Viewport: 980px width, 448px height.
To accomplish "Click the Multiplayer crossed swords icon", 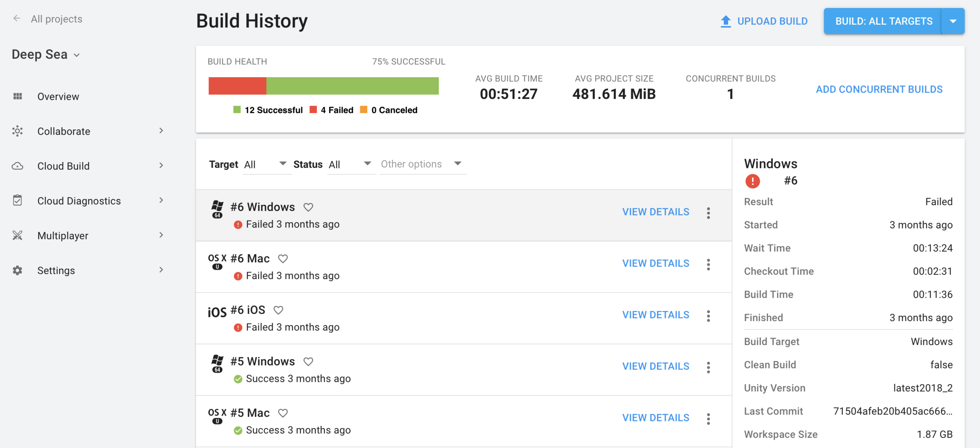I will 17,235.
